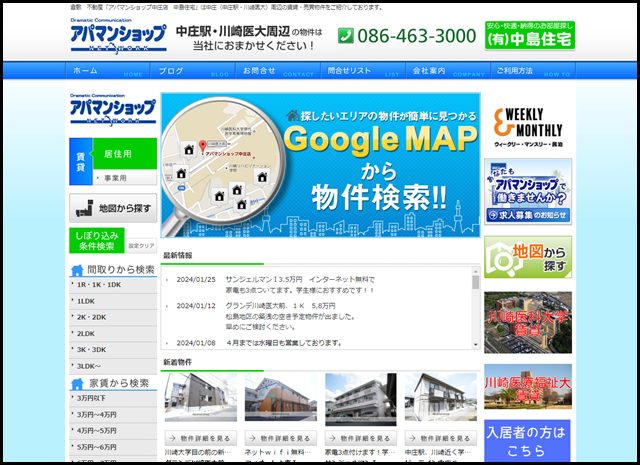Click 物件詳細を見る under second property
The height and width of the screenshot is (465, 640).
coord(281,438)
